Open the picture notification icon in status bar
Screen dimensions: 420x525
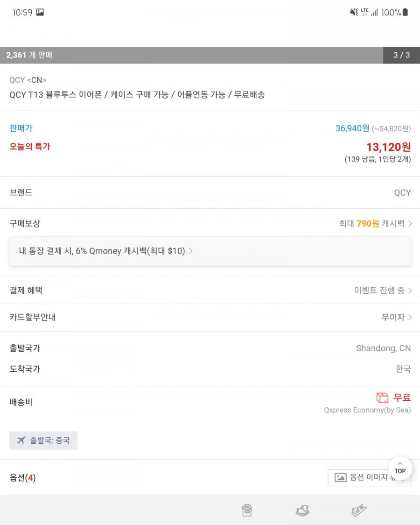(40, 13)
